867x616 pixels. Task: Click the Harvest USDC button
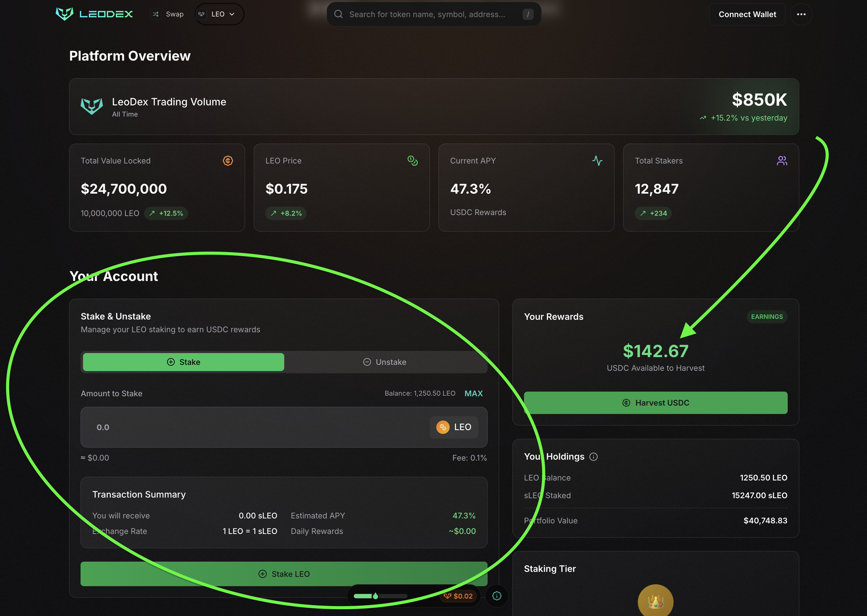655,402
